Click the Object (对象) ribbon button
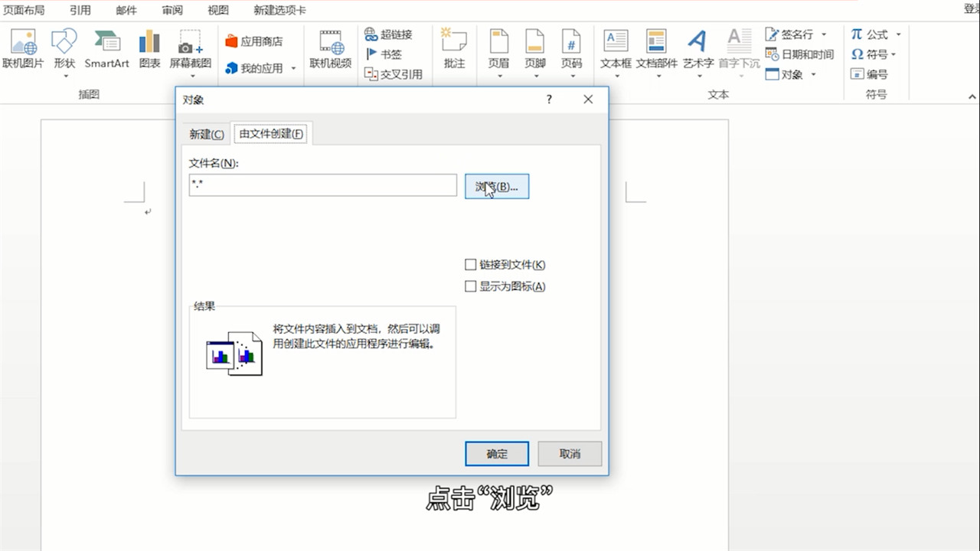This screenshot has height=551, width=980. pos(785,74)
